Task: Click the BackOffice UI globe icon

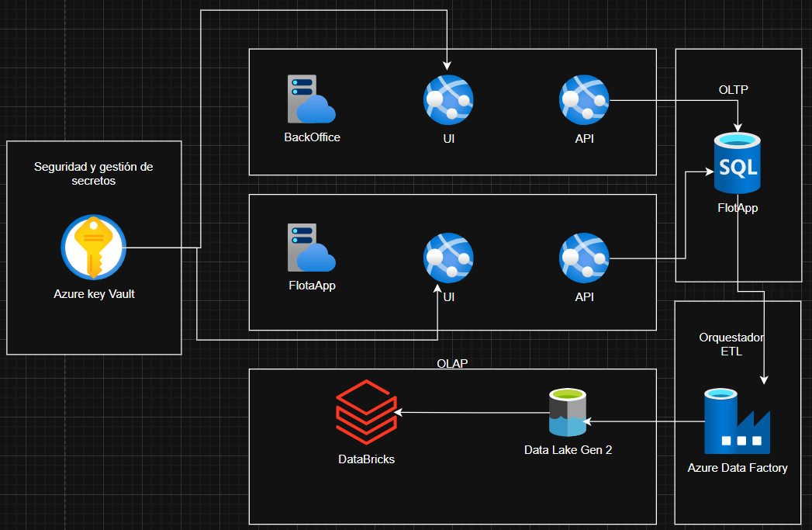Action: pyautogui.click(x=448, y=99)
